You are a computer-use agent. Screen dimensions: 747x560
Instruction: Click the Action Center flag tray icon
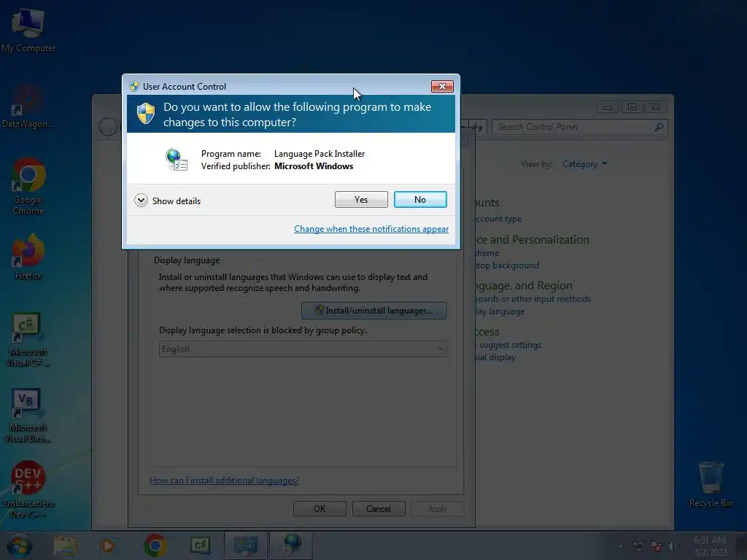coord(656,546)
